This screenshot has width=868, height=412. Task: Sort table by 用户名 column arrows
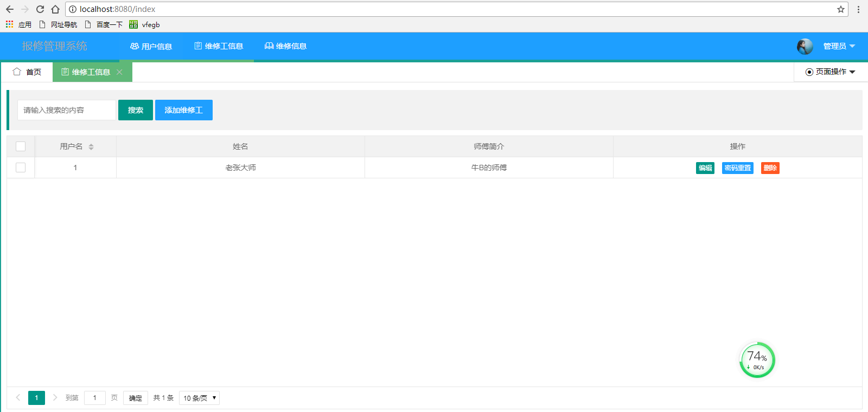pos(91,147)
